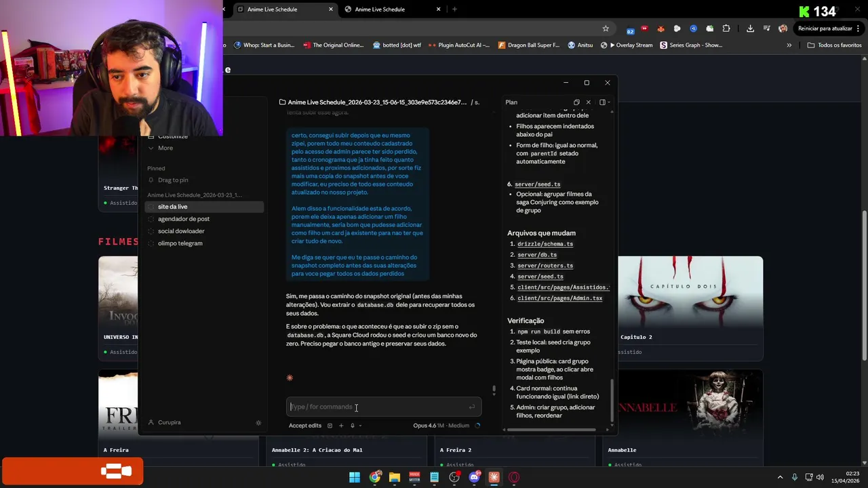The height and width of the screenshot is (488, 868).
Task: Close the second Anime Live Schedule tab
Action: pyautogui.click(x=439, y=9)
